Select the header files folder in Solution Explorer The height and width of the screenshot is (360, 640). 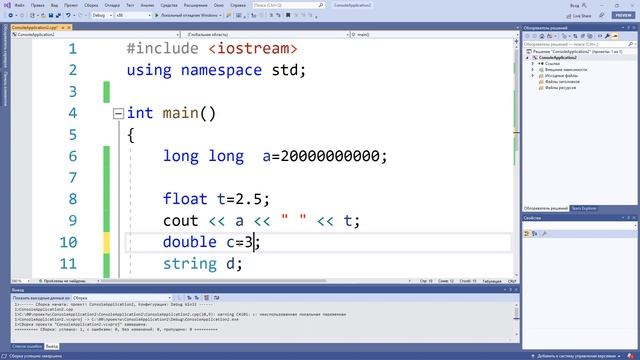(x=562, y=82)
